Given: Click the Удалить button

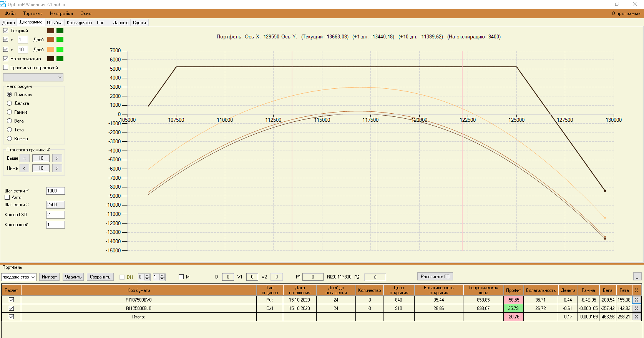Looking at the screenshot, I should pos(73,277).
